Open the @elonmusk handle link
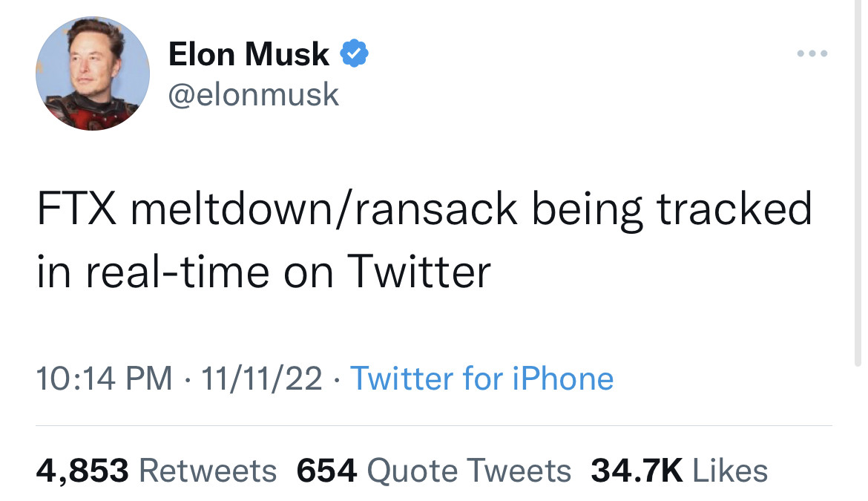The image size is (868, 501). pos(254,94)
